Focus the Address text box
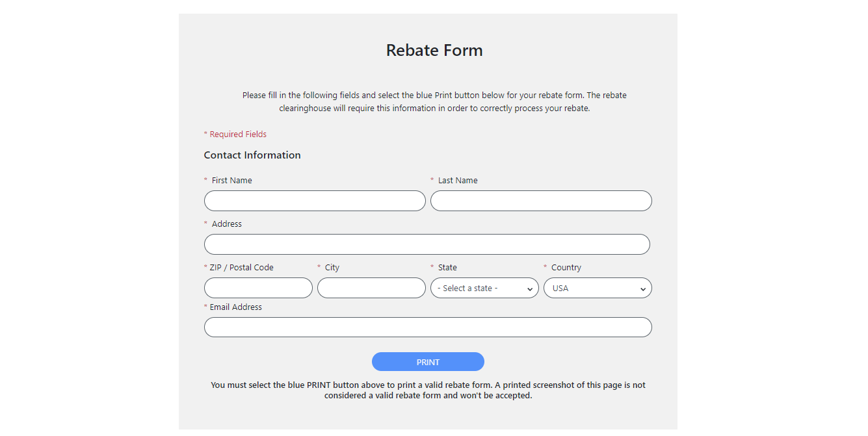The image size is (868, 436). [x=427, y=244]
